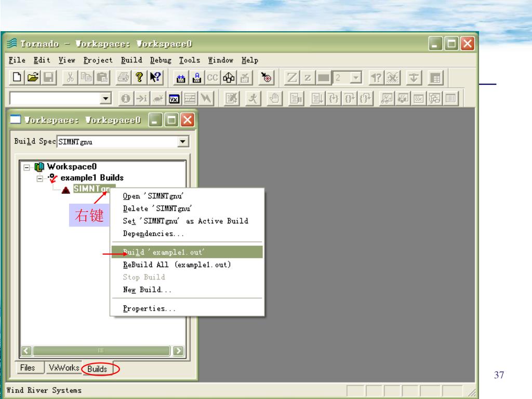Click the target info (i) icon
This screenshot has width=532, height=399.
pyautogui.click(x=126, y=98)
